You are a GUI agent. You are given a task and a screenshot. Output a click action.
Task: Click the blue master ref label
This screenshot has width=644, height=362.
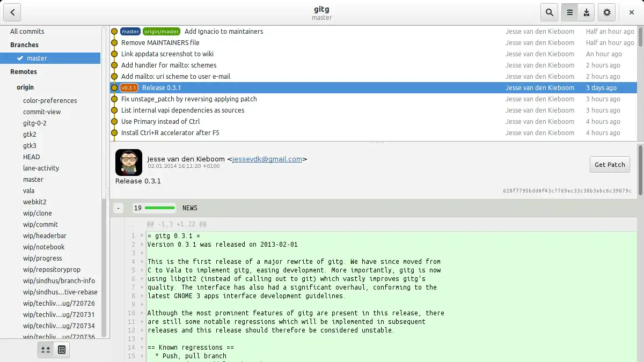point(130,31)
